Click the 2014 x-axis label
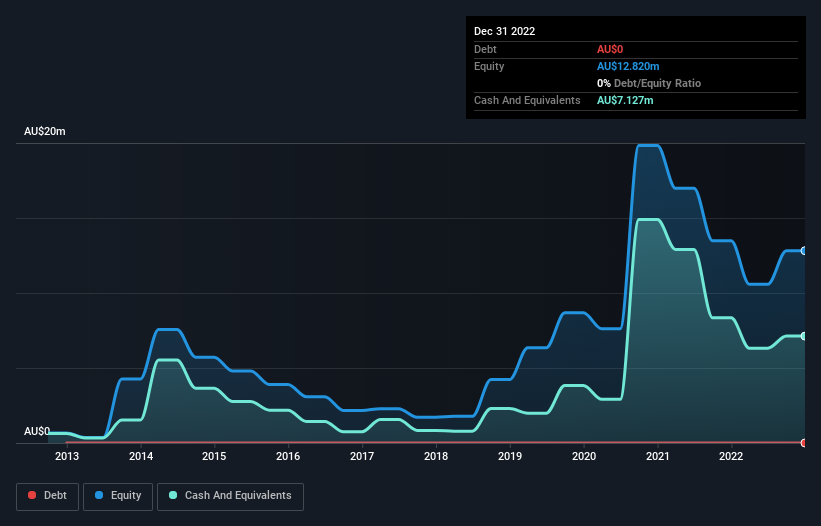Screen dimensions: 821x526 [x=141, y=456]
